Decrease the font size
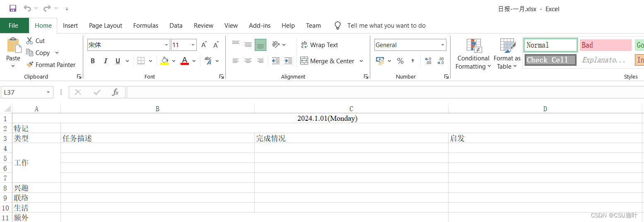The image size is (644, 222). coord(216,45)
